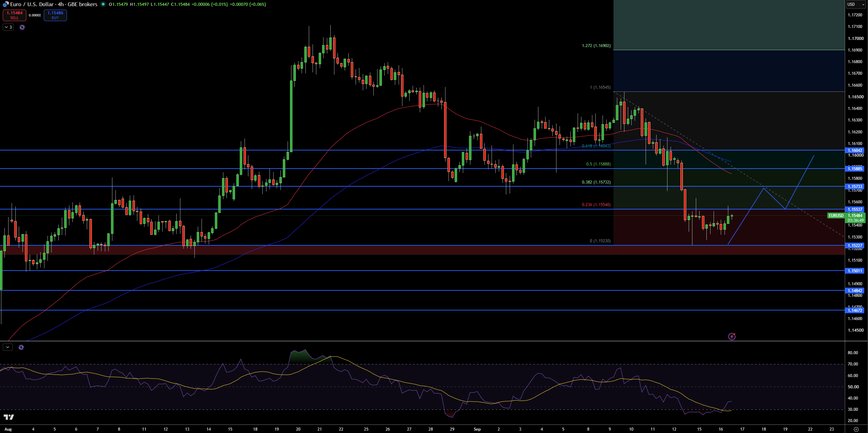Screen dimensions: 868x433
Task: Click the green market status dot
Action: [x=103, y=4]
